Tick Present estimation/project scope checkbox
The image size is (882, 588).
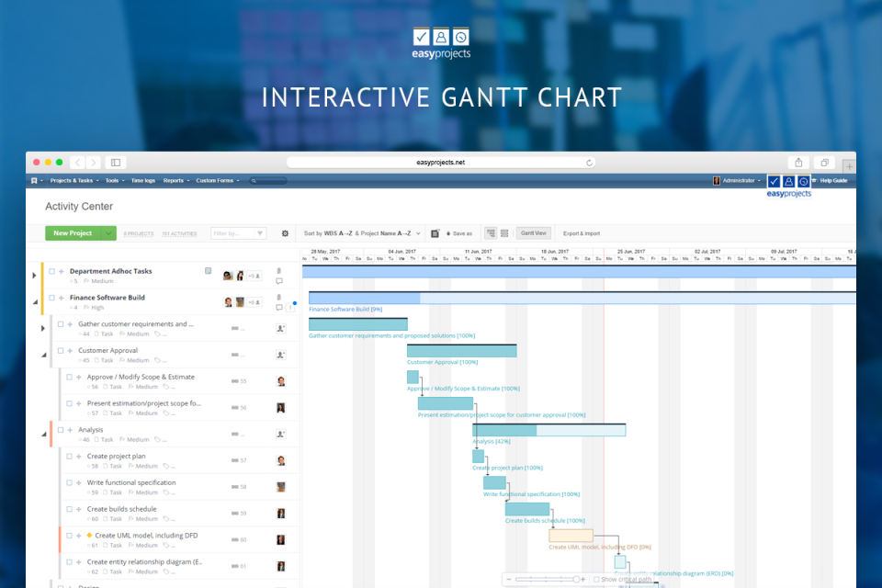[69, 403]
